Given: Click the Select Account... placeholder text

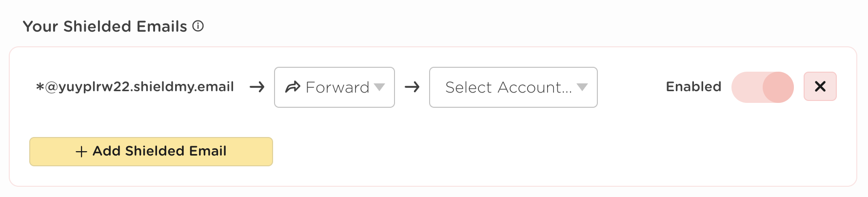Looking at the screenshot, I should click(508, 87).
